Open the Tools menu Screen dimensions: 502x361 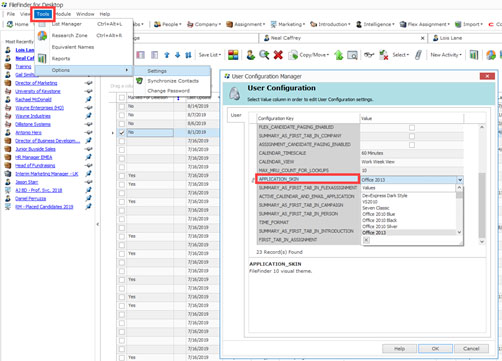coord(43,14)
